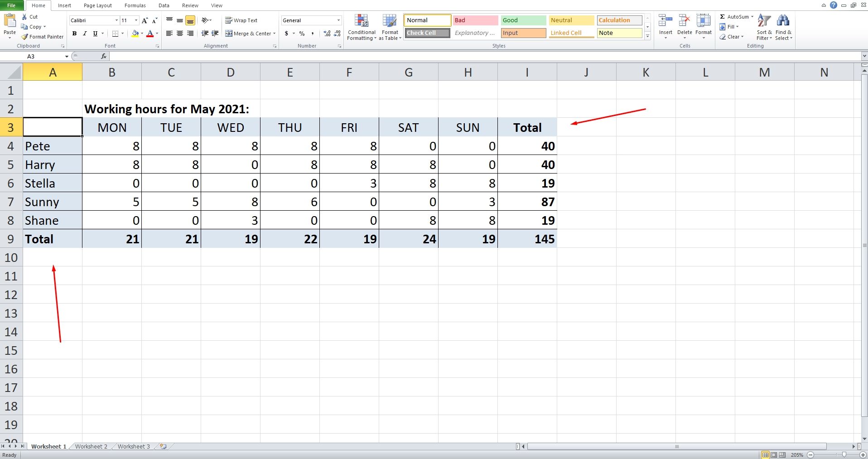The height and width of the screenshot is (459, 868).
Task: Click the Cut scissors icon
Action: point(24,17)
